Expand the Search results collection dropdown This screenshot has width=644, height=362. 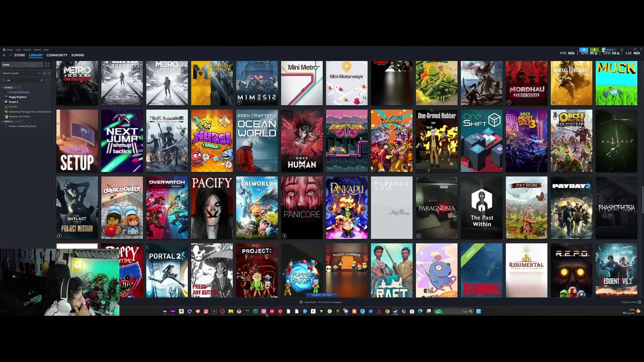[x=21, y=73]
